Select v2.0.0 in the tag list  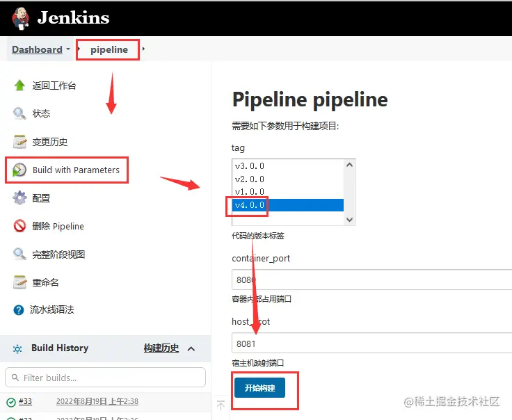click(288, 179)
